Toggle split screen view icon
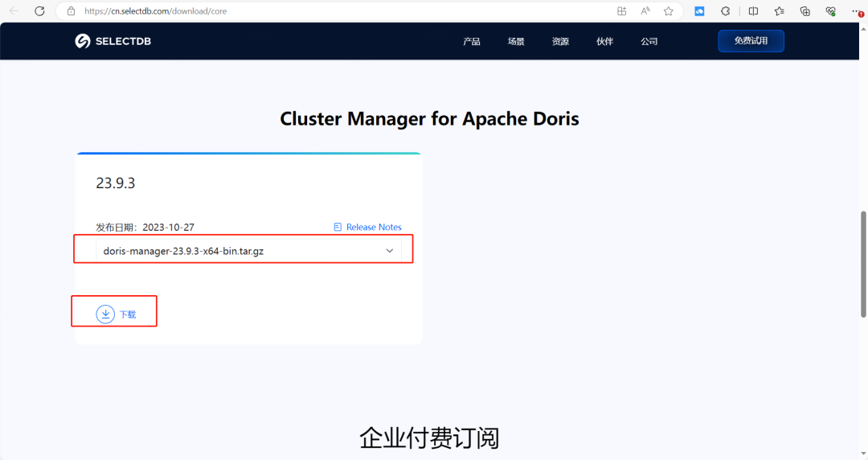This screenshot has width=868, height=460. (753, 11)
